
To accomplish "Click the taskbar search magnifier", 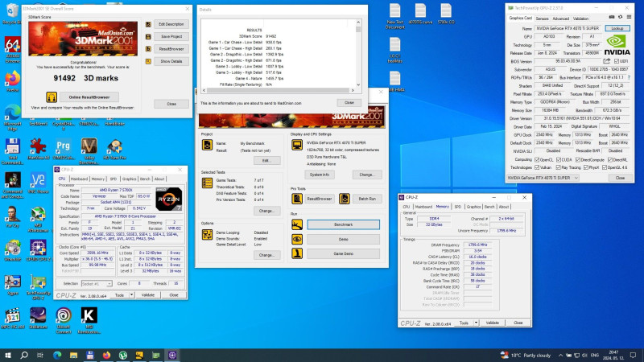I will 24,355.
